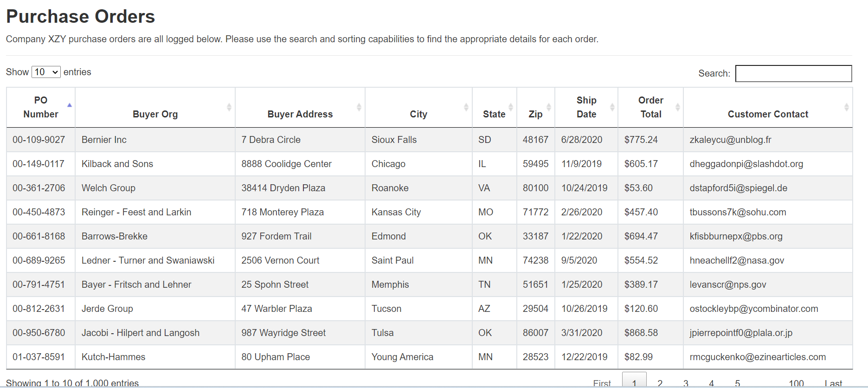Click the Order Total sort arrows
The width and height of the screenshot is (868, 388).
click(677, 107)
